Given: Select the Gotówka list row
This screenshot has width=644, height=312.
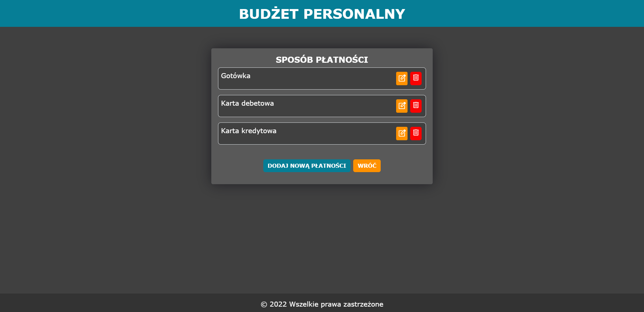Looking at the screenshot, I should pos(302,79).
